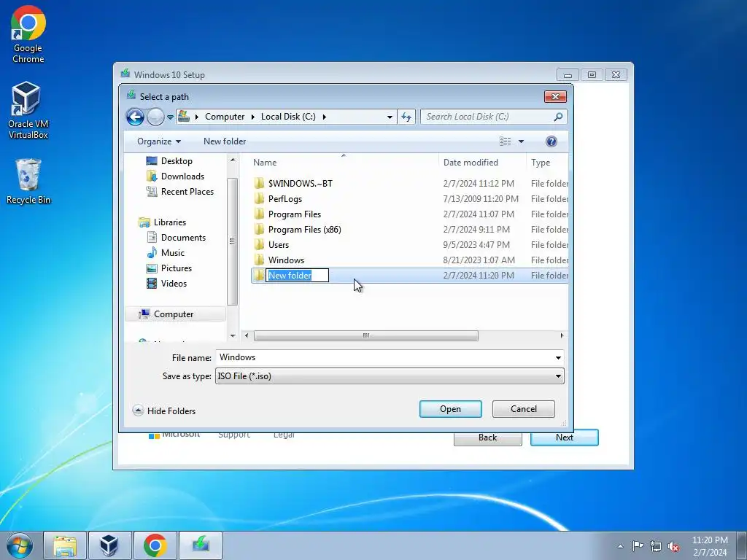
Task: Click the Open button
Action: pyautogui.click(x=450, y=409)
